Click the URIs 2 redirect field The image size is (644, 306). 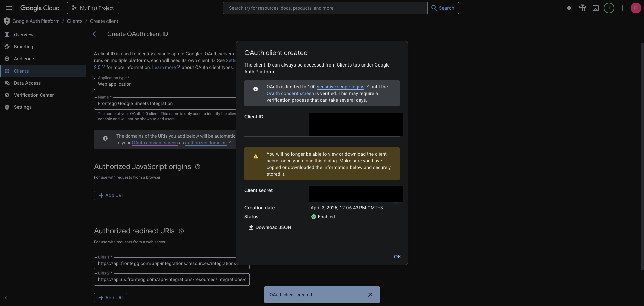point(171,279)
